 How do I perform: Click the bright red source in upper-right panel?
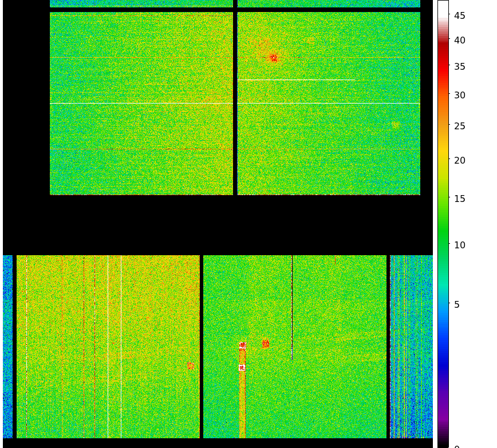pos(274,57)
